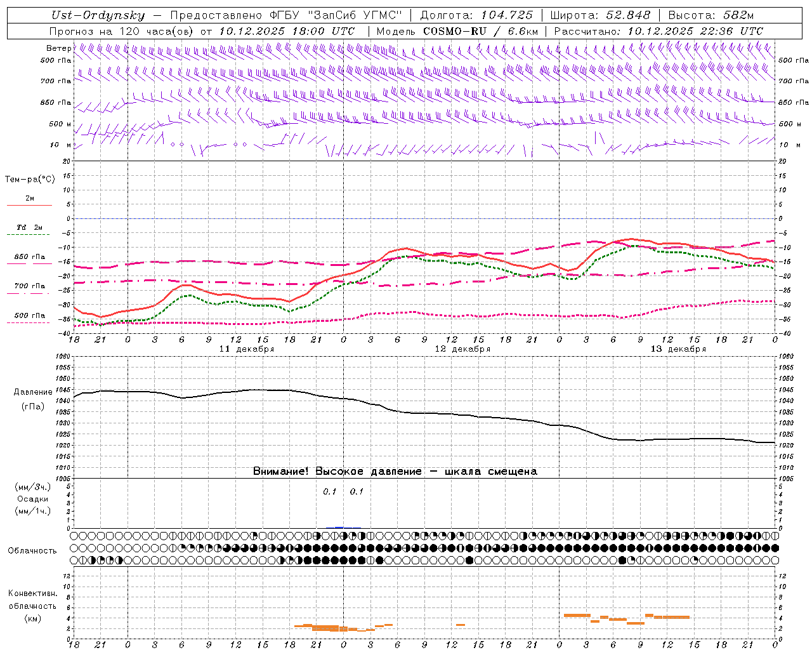Click the "Тем-ра(°C)" temperature panel label
This screenshot has height=650, width=812.
(30, 180)
